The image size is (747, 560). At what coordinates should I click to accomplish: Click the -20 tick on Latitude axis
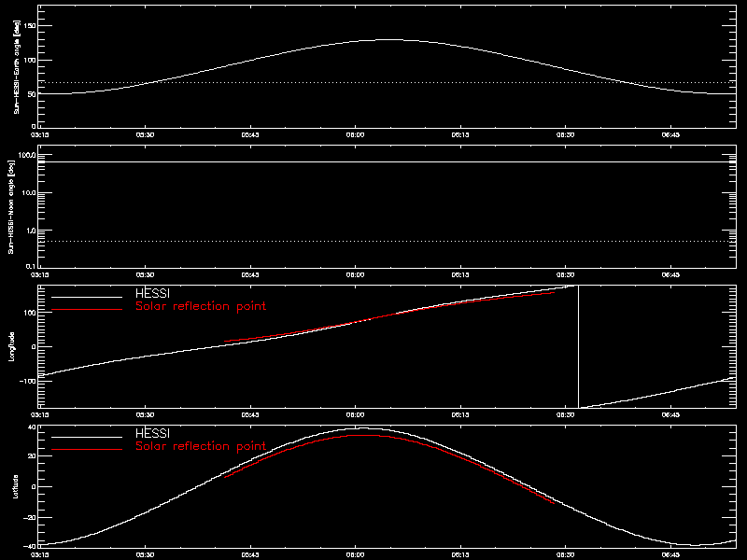pyautogui.click(x=30, y=518)
